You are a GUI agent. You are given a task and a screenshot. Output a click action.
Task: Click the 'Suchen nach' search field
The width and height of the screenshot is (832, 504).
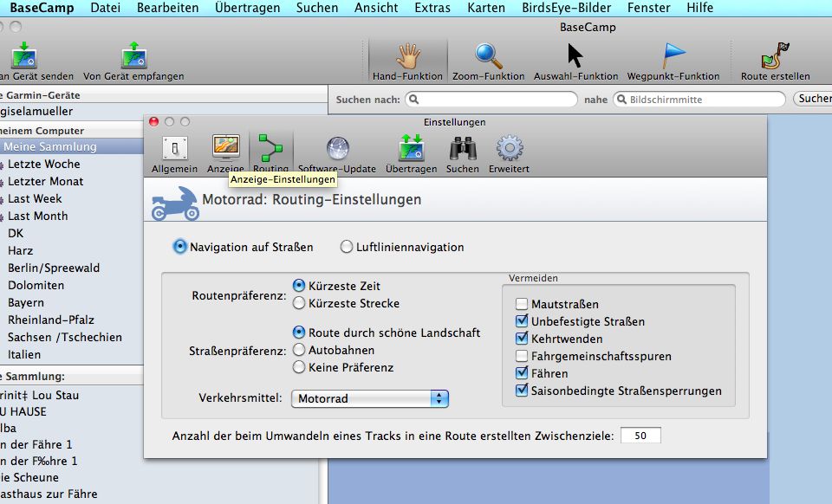coord(491,99)
